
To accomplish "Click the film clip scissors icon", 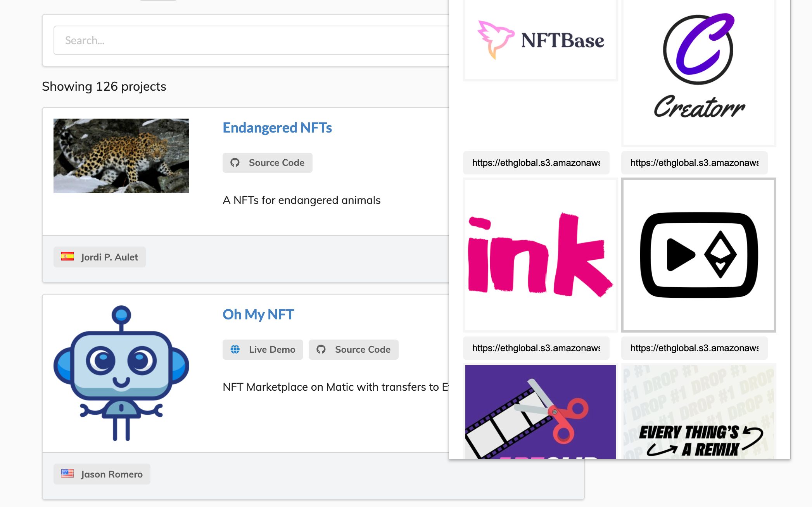I will click(540, 412).
